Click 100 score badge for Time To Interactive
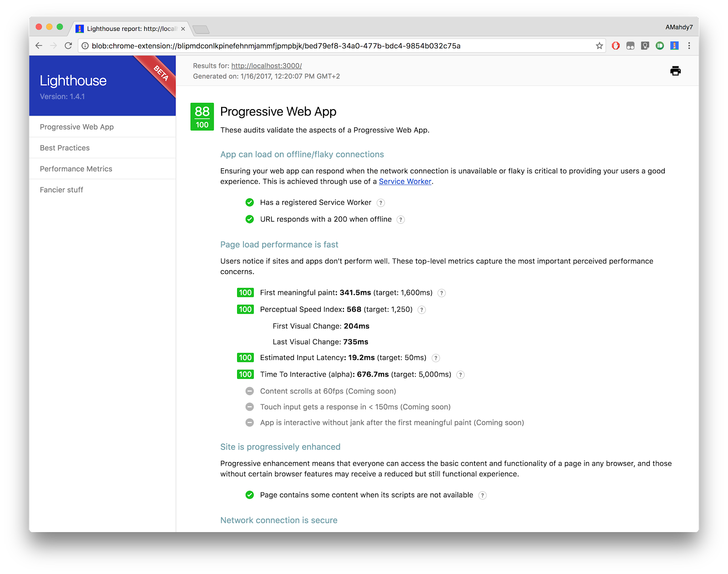The image size is (728, 574). [245, 374]
